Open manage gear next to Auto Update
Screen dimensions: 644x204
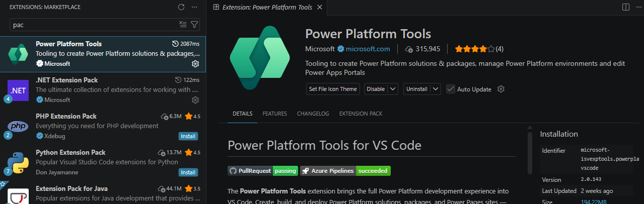pos(500,89)
